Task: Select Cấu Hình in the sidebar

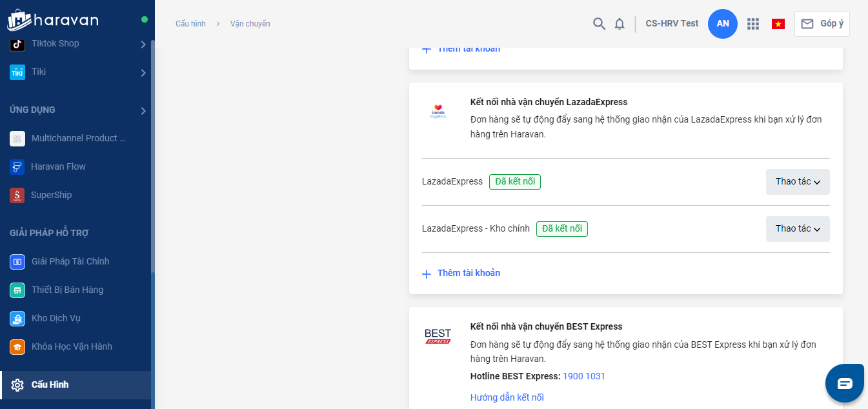Action: coord(50,384)
